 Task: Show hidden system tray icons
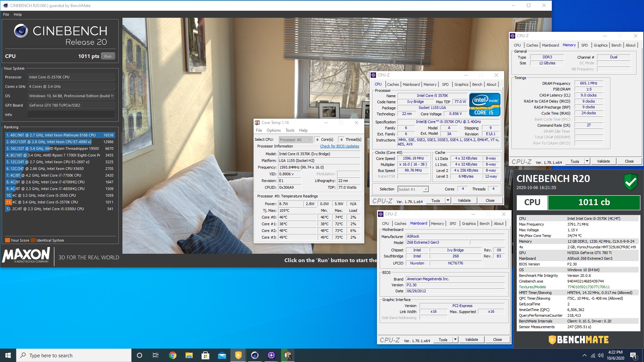[585, 355]
